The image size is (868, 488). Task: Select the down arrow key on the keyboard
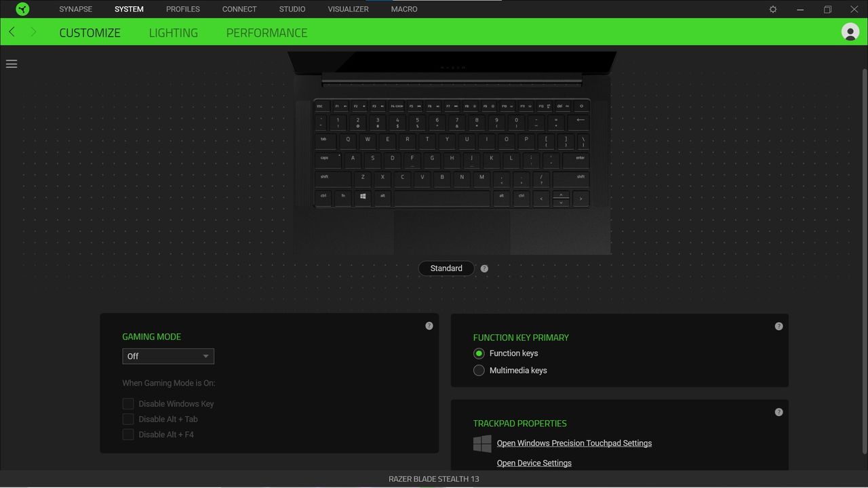pyautogui.click(x=561, y=203)
